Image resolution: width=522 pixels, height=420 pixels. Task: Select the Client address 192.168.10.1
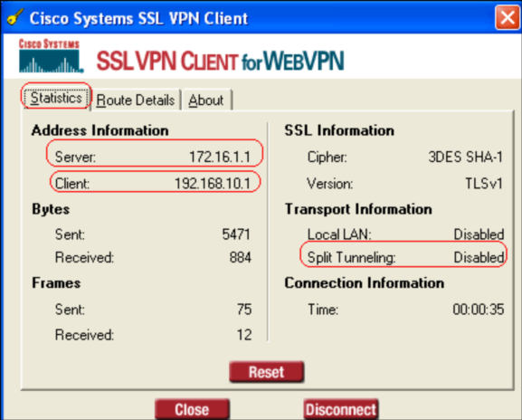(213, 183)
